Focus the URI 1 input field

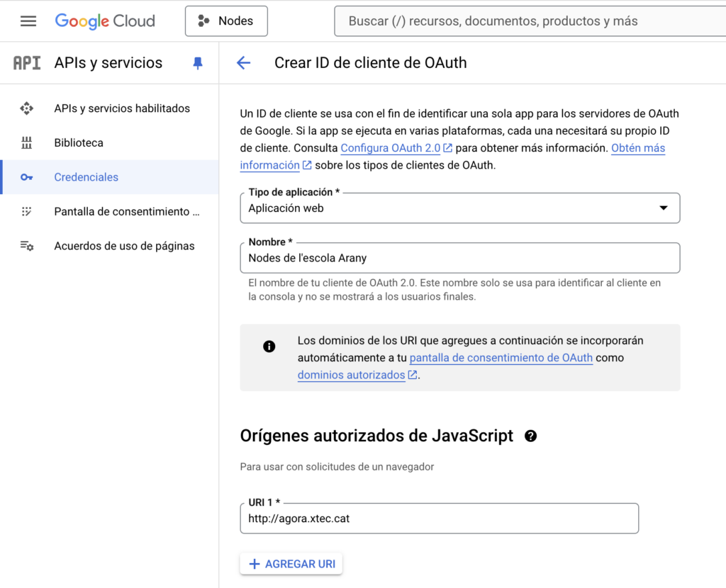coord(439,519)
